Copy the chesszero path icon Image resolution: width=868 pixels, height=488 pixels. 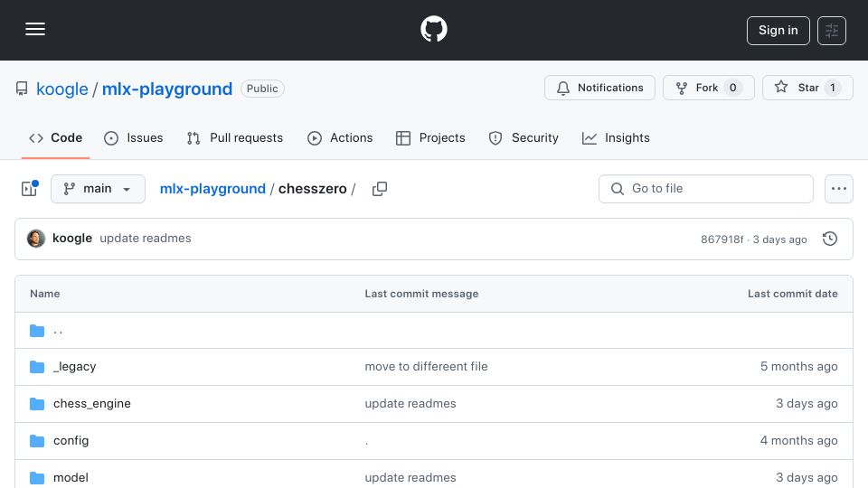pos(380,189)
